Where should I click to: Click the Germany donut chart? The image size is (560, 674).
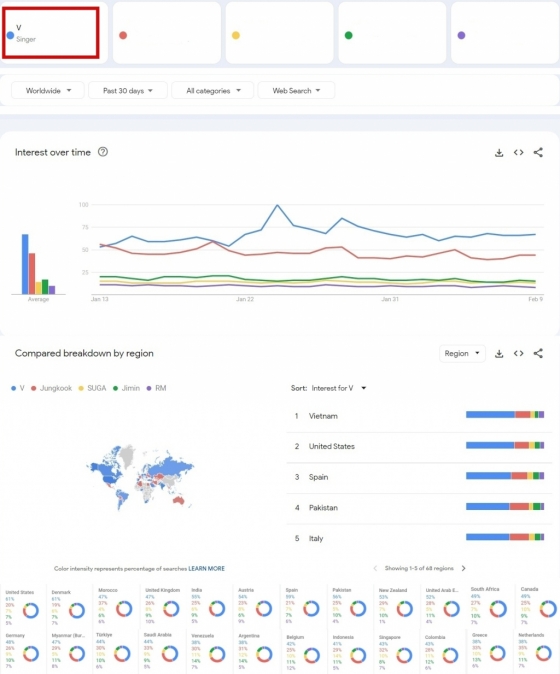coord(31,654)
